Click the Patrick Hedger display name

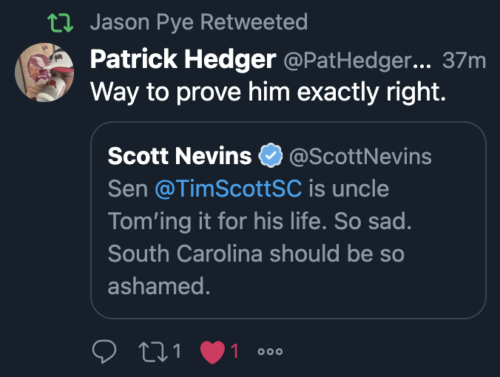[183, 60]
